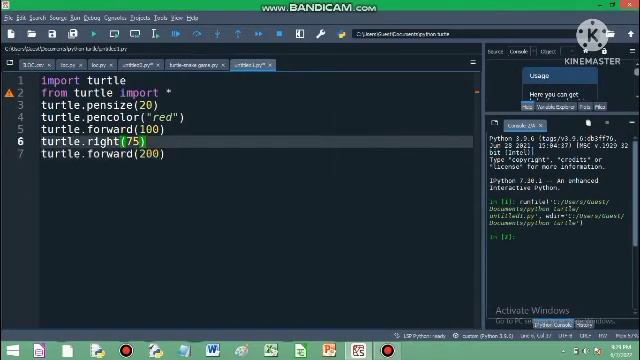Start debugging with the blue debug icon
640x360 pixels.
pos(176,34)
